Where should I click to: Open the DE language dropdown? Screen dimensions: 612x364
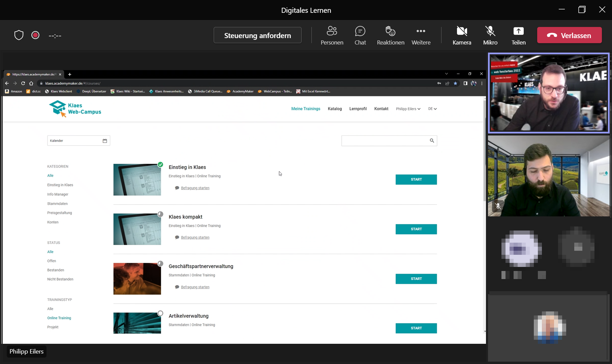click(432, 109)
